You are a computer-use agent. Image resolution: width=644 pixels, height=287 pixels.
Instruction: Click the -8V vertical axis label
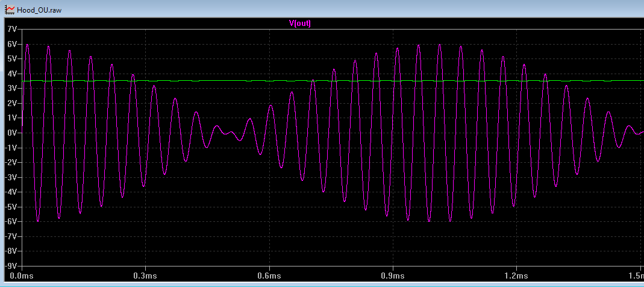[x=11, y=251]
